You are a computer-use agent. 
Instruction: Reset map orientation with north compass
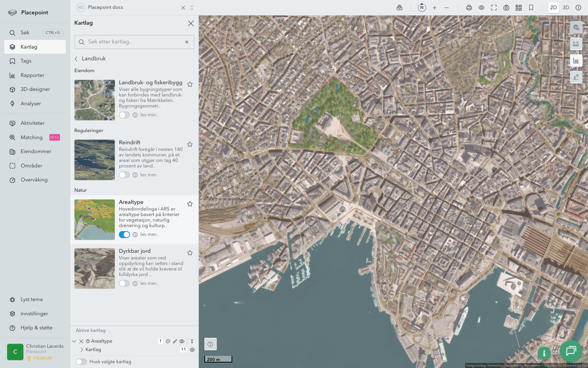[x=422, y=7]
